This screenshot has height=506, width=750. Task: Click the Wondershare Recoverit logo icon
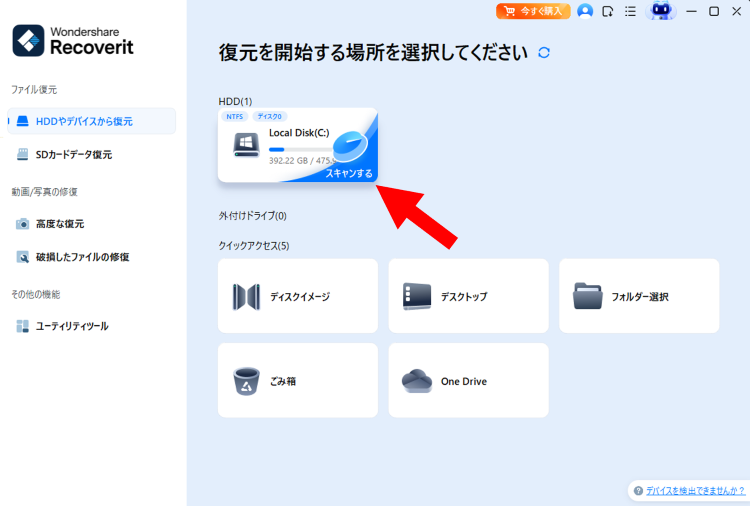click(28, 41)
